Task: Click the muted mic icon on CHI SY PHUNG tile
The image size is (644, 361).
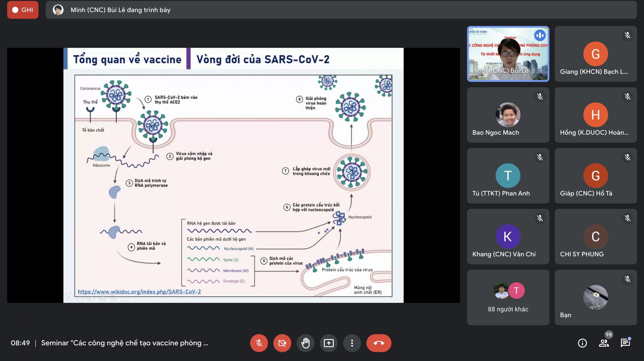Action: pyautogui.click(x=627, y=218)
